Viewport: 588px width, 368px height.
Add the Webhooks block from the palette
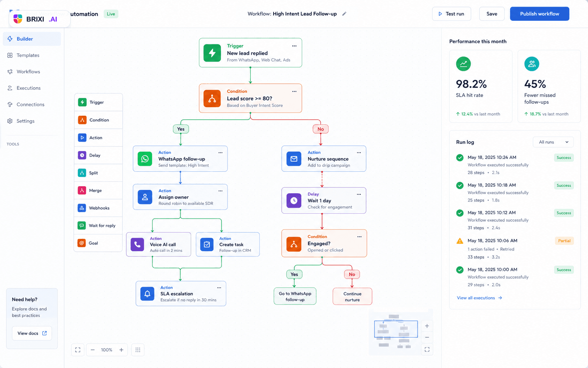pyautogui.click(x=98, y=208)
